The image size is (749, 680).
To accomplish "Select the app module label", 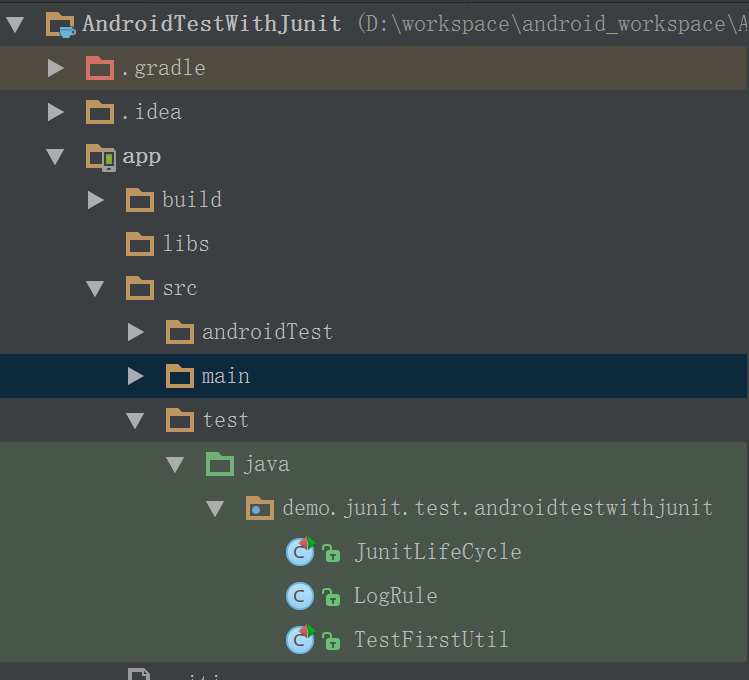I will coord(142,157).
